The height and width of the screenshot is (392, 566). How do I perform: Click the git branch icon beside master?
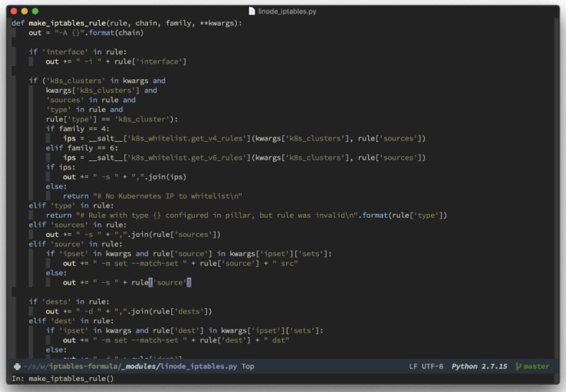[518, 366]
